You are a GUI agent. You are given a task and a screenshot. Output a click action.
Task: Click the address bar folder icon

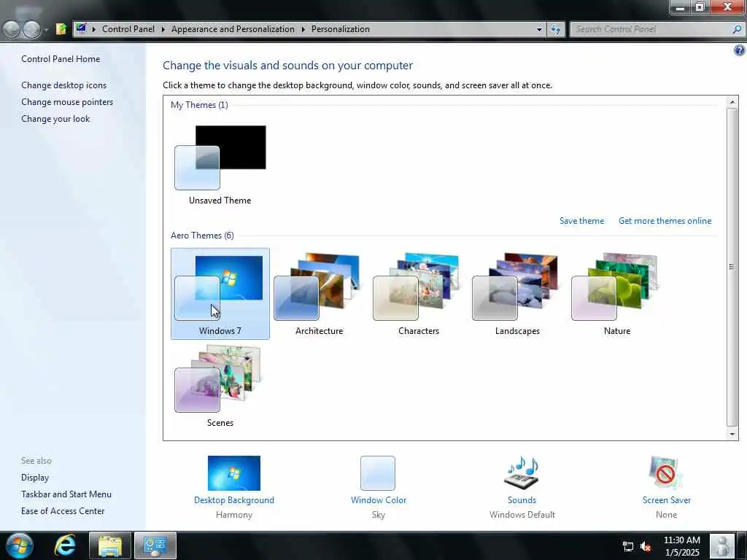coord(61,29)
